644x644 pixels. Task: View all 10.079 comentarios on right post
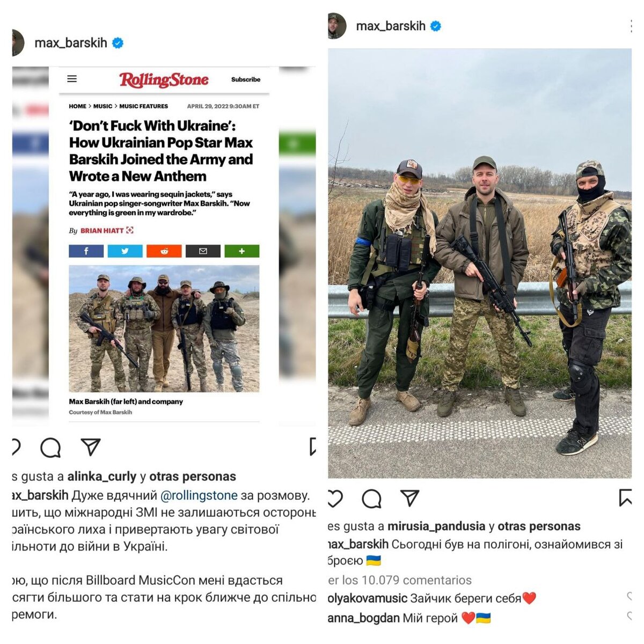tap(400, 580)
